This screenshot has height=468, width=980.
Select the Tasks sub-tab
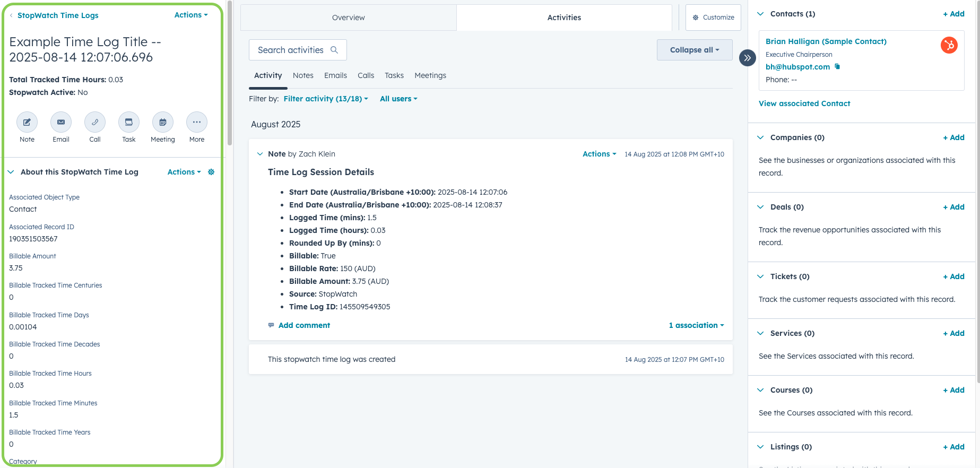[394, 75]
